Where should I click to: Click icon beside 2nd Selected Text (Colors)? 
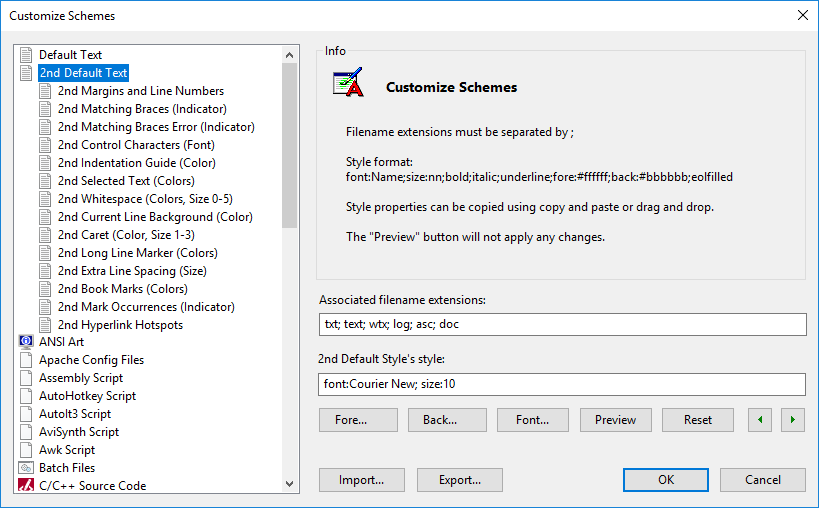coord(45,181)
